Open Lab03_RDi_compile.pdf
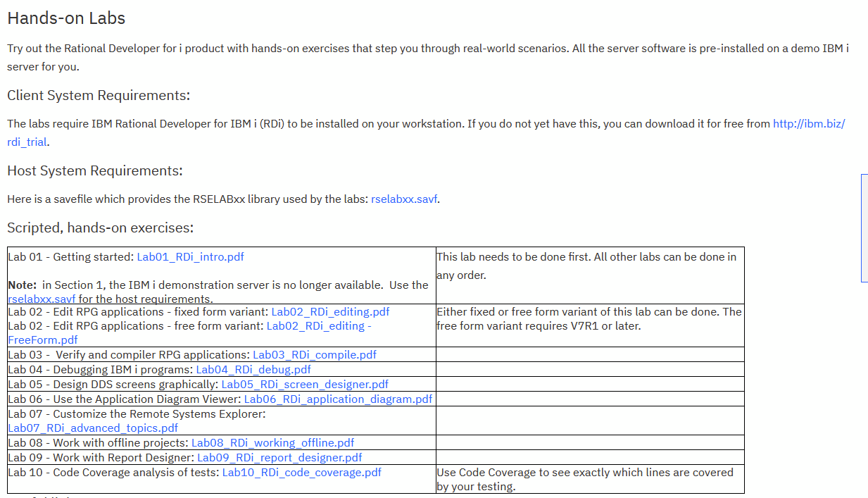The height and width of the screenshot is (498, 868). pos(315,355)
